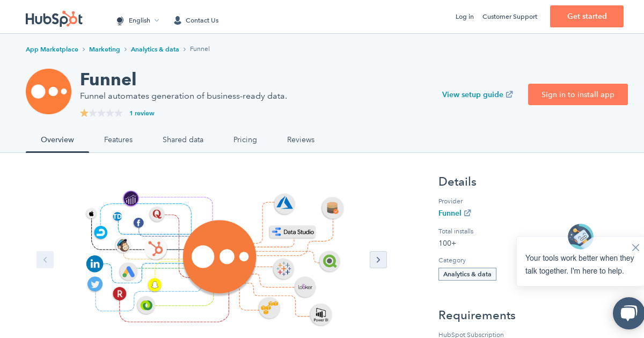
Task: Click the Google Data Studio icon
Action: click(x=292, y=232)
